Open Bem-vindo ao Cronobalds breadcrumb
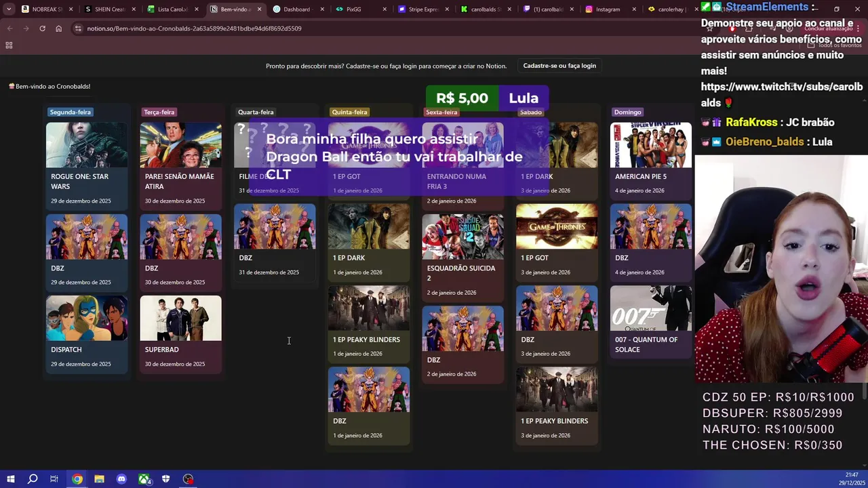 point(50,86)
